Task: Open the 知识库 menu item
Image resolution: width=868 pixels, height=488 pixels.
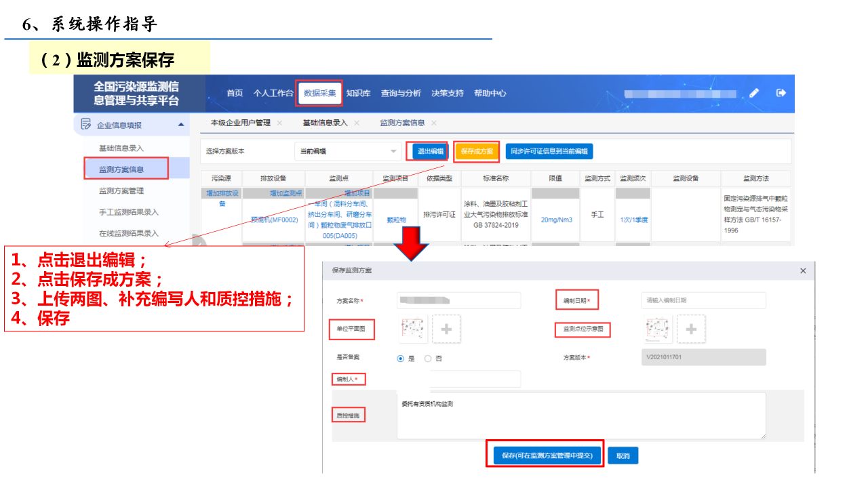Action: coord(358,93)
